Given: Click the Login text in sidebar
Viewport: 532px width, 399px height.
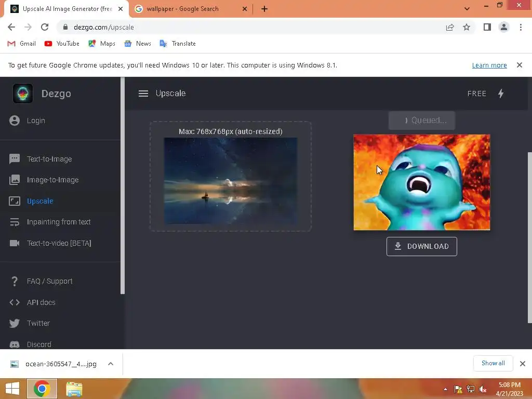Looking at the screenshot, I should 36,121.
